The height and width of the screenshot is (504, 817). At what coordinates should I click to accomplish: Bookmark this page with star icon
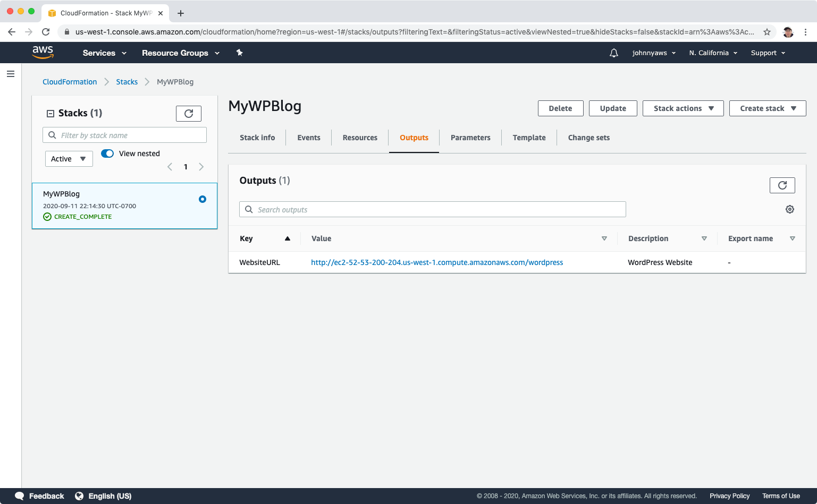(x=767, y=32)
